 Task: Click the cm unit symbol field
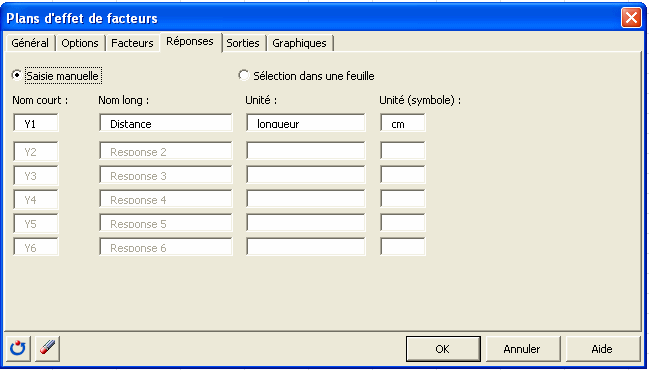point(403,123)
